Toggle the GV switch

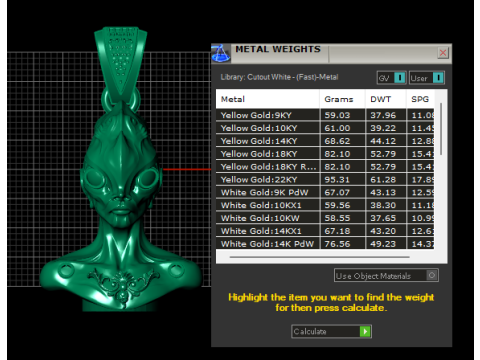(391, 78)
